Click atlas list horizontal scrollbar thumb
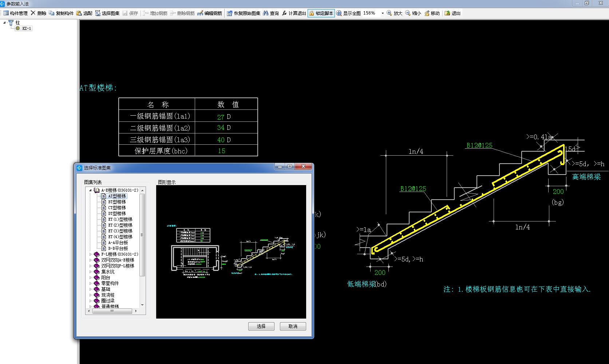Viewport: 609px width, 364px height. 112,311
